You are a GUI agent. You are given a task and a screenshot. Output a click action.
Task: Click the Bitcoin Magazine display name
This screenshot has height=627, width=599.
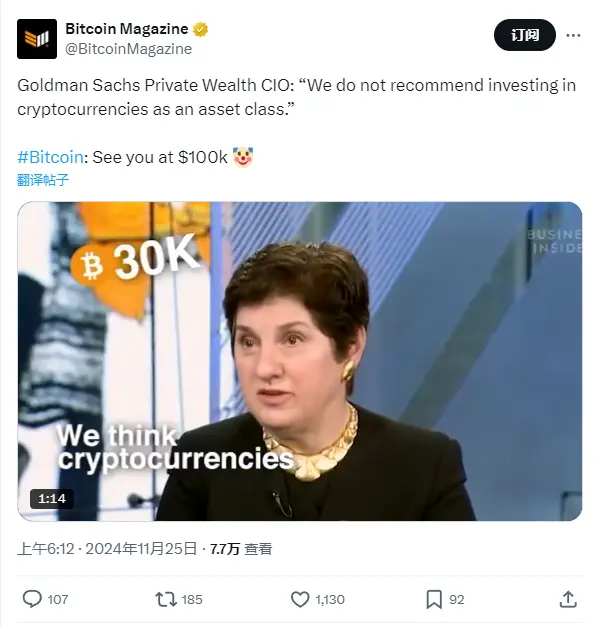[x=126, y=29]
